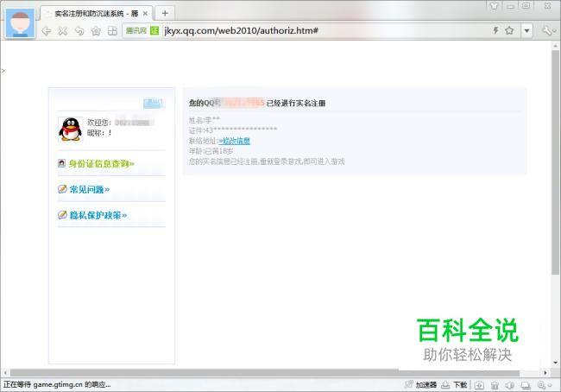Click the status bar add-page icon
The image size is (561, 392).
(479, 385)
